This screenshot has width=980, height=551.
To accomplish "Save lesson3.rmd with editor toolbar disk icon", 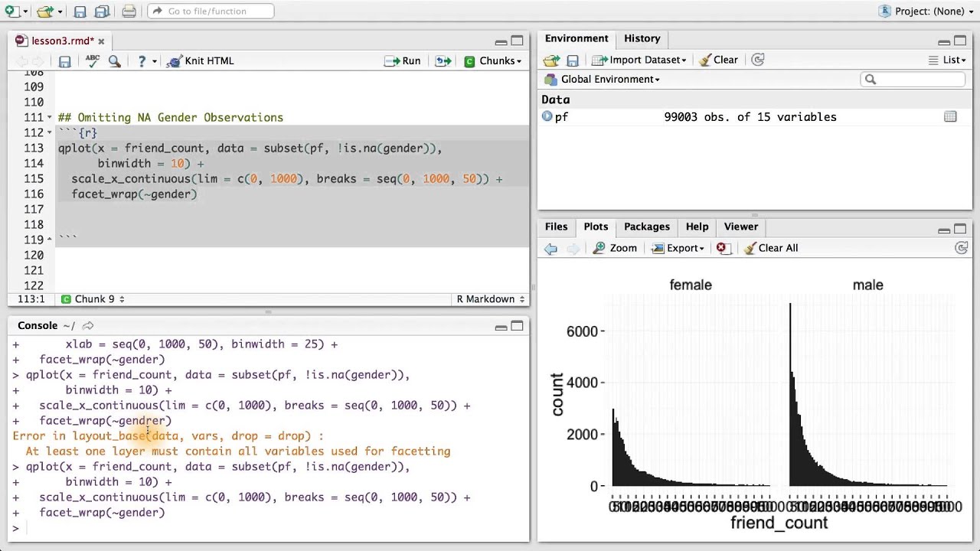I will [x=65, y=61].
